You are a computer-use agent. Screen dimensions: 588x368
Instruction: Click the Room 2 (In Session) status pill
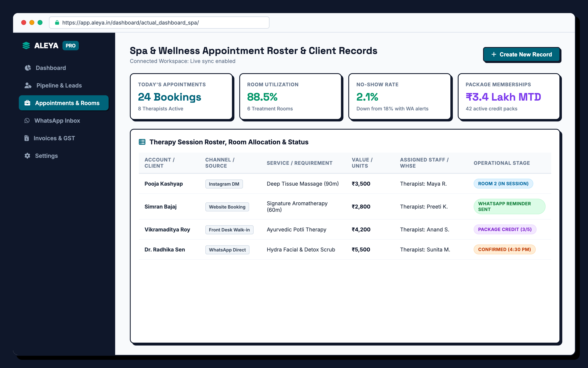503,184
